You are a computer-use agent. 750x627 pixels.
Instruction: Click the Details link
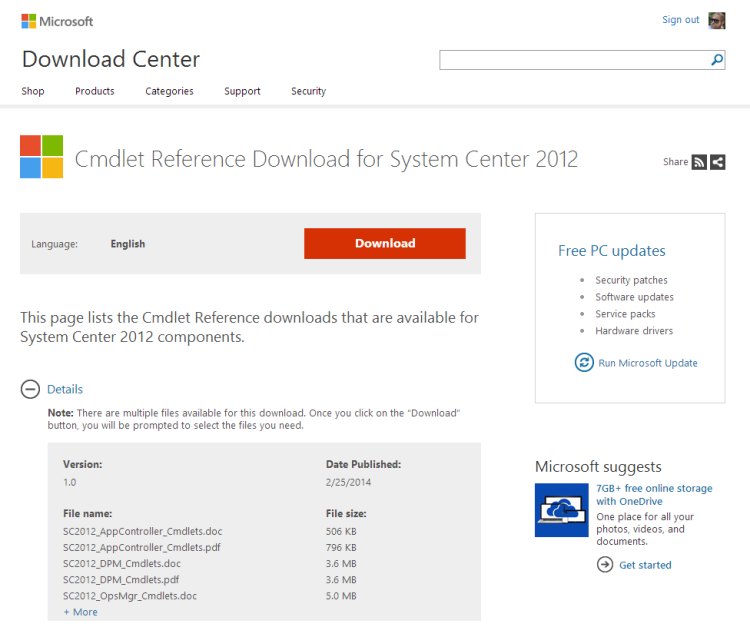point(65,389)
